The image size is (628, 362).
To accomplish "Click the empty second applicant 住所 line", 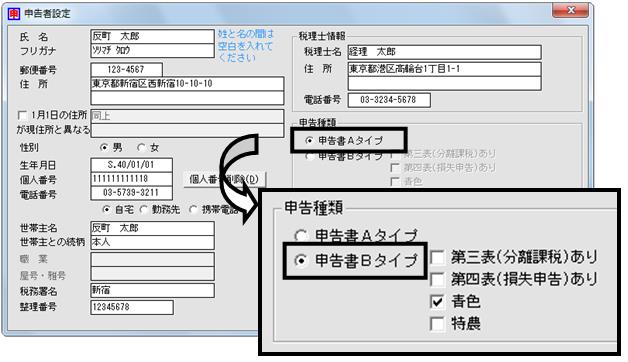I will (187, 98).
